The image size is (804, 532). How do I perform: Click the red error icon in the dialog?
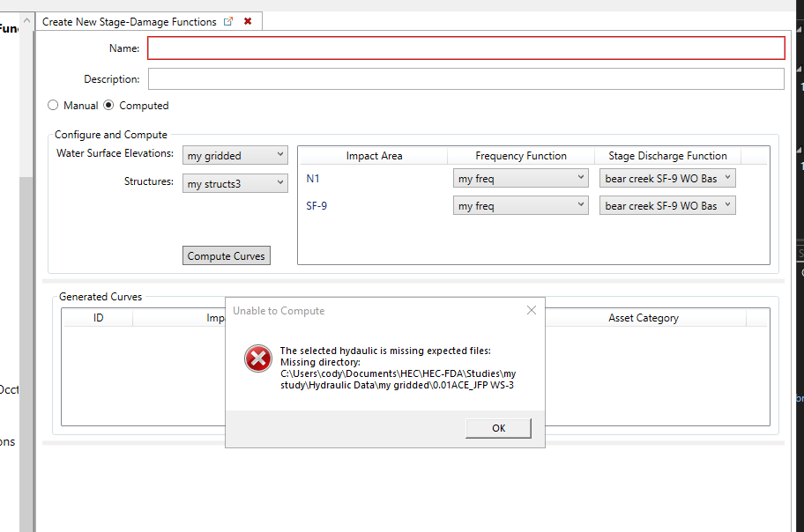coord(257,358)
